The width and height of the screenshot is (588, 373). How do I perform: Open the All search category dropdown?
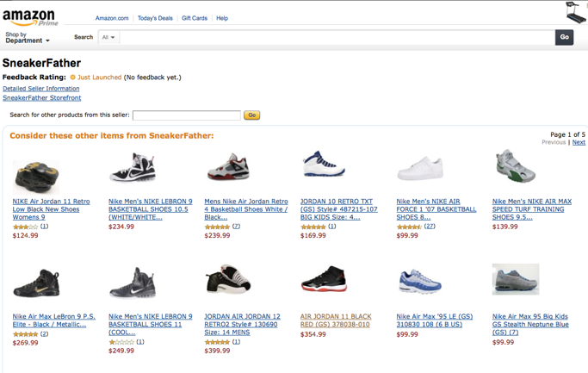pyautogui.click(x=108, y=37)
